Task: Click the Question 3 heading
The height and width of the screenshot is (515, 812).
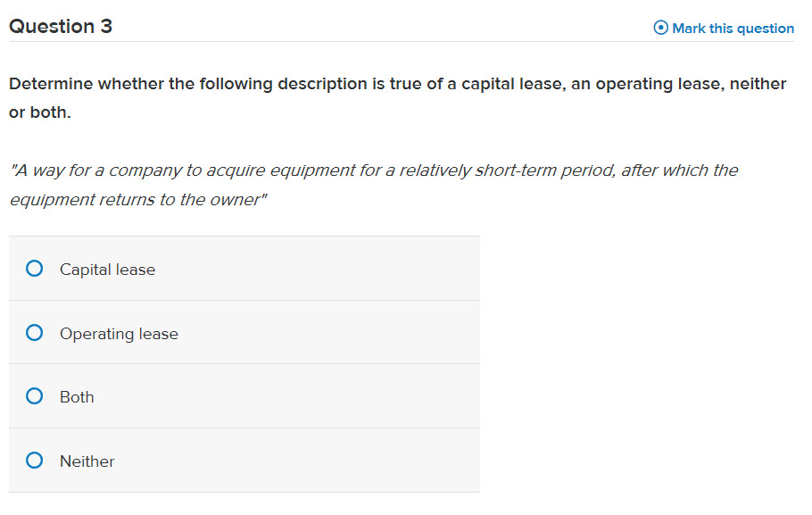Action: point(61,26)
